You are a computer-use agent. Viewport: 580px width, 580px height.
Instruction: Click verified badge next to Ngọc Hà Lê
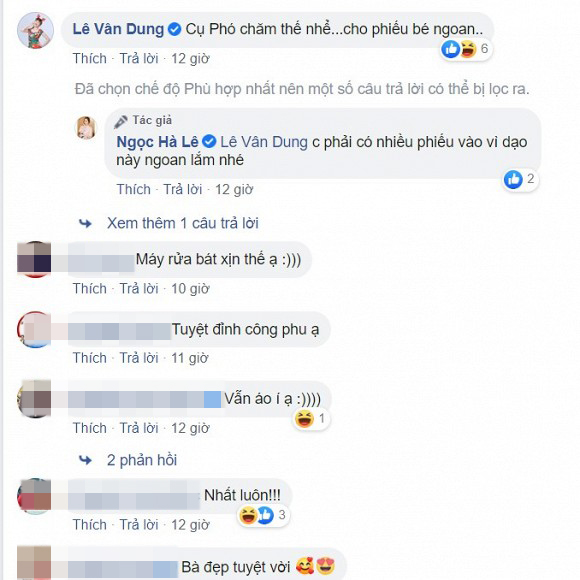(209, 142)
